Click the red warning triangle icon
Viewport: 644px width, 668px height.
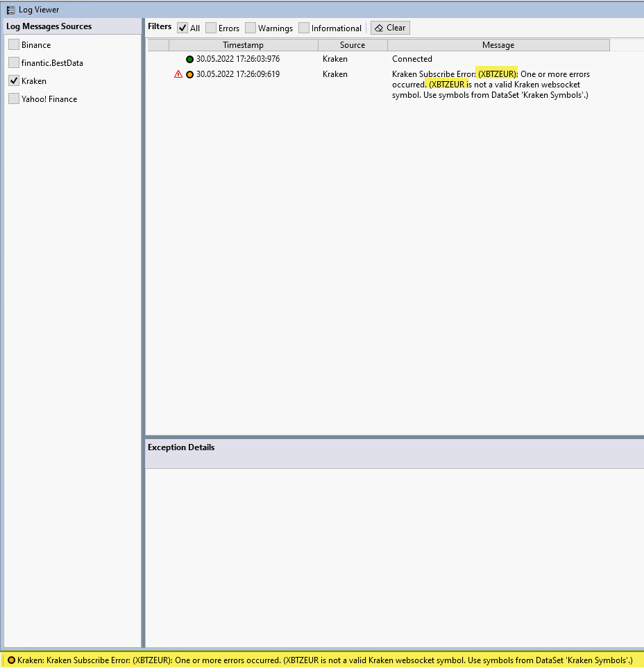(178, 74)
